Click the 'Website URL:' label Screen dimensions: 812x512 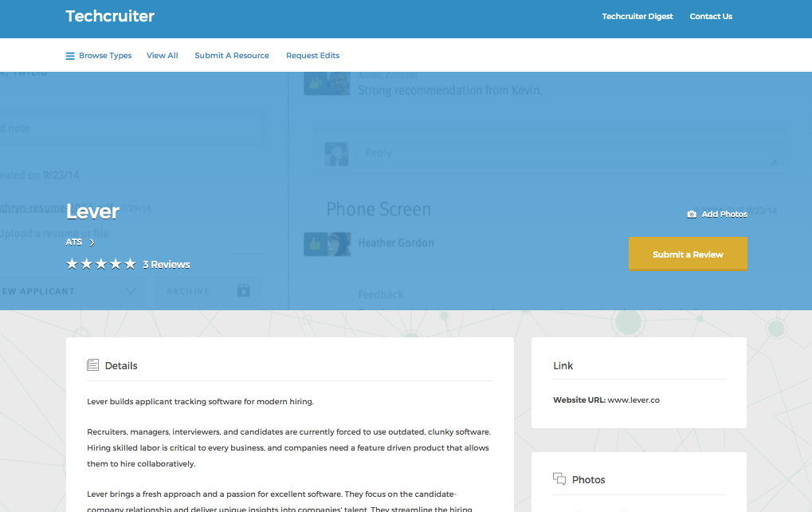tap(579, 400)
